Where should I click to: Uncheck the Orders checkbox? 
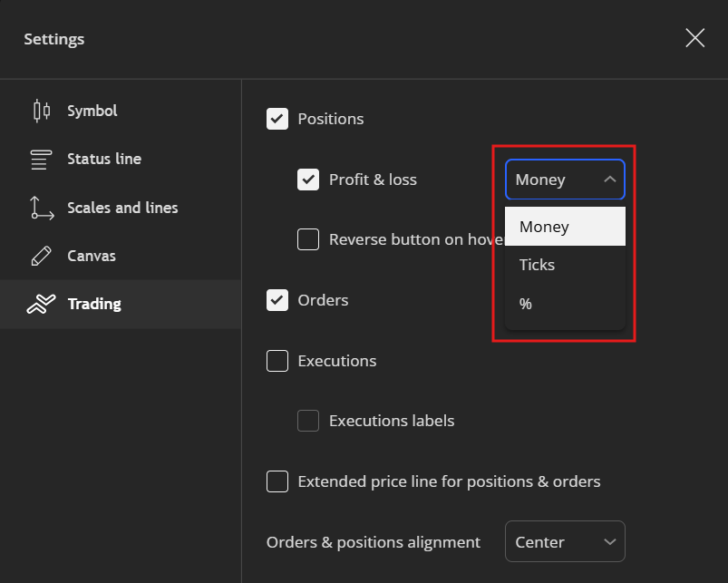coord(277,300)
